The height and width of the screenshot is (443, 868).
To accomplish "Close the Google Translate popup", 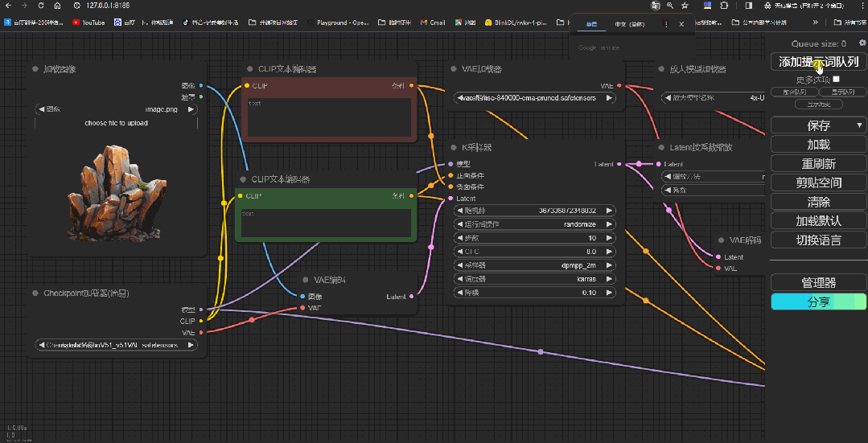I will point(681,24).
